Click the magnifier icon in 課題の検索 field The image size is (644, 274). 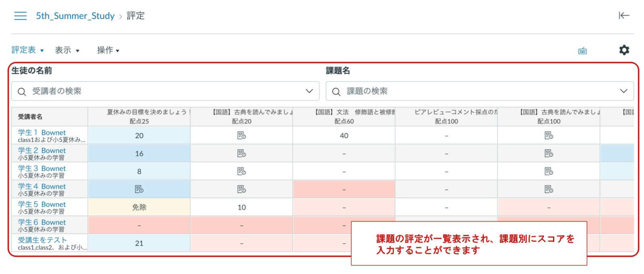tap(335, 91)
